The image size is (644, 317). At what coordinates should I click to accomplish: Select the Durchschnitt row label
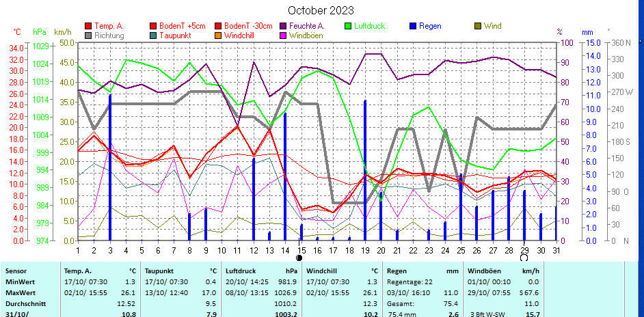click(x=25, y=304)
